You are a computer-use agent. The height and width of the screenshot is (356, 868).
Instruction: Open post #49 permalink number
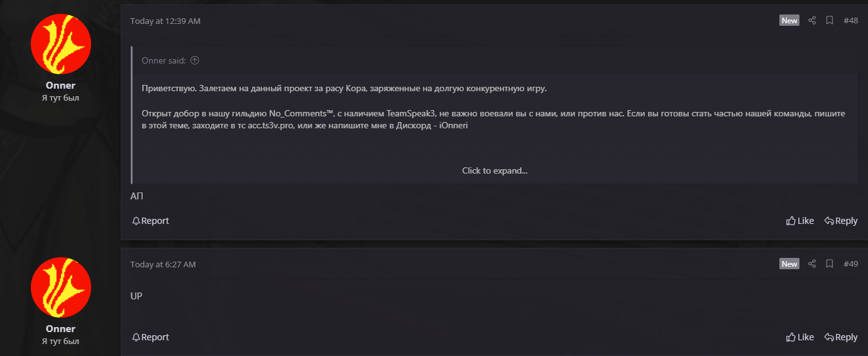tap(850, 264)
